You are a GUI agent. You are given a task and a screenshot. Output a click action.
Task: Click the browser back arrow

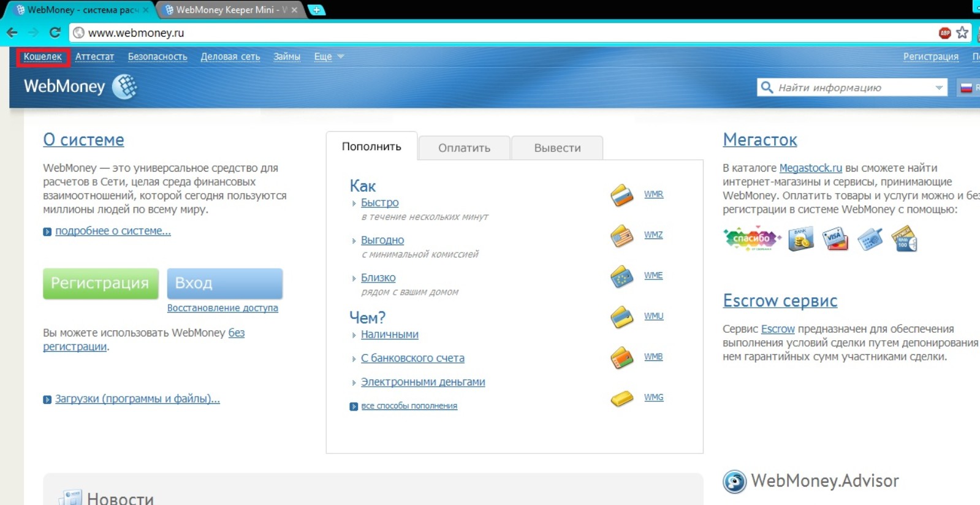pos(12,32)
